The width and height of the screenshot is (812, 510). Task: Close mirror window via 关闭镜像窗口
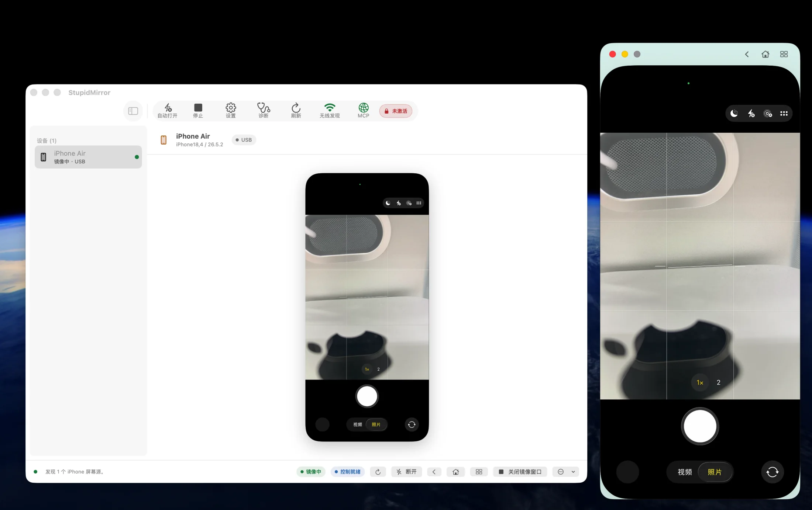tap(520, 472)
